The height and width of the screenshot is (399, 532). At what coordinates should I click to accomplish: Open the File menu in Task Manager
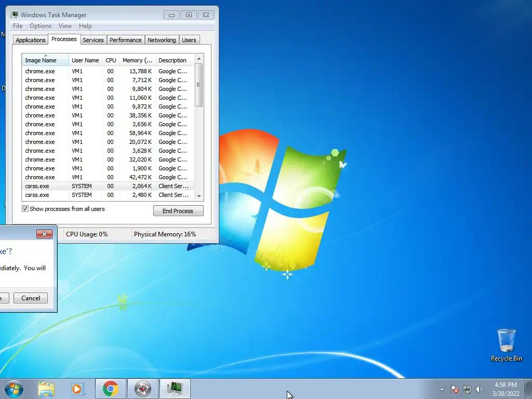pyautogui.click(x=18, y=26)
